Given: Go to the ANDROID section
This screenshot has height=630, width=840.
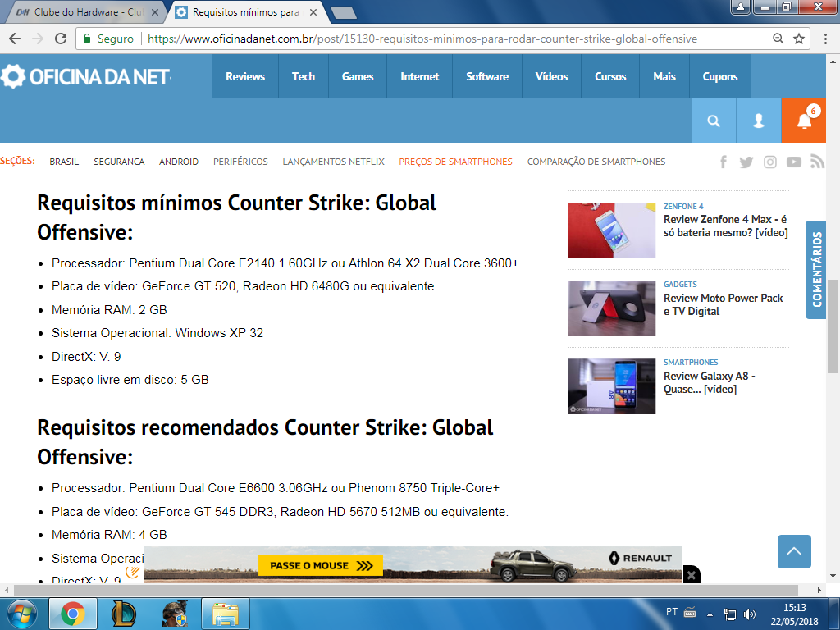Looking at the screenshot, I should tap(178, 162).
